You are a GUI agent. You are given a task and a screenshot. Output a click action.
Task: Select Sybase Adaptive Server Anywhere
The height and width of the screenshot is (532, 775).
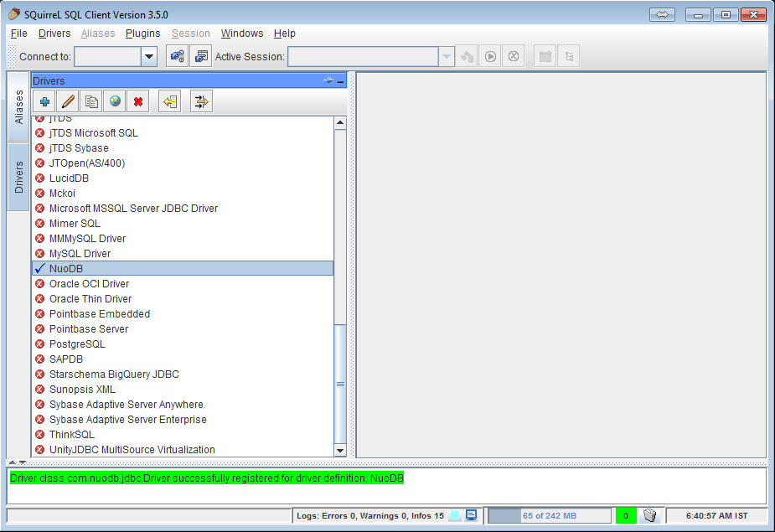click(x=183, y=405)
